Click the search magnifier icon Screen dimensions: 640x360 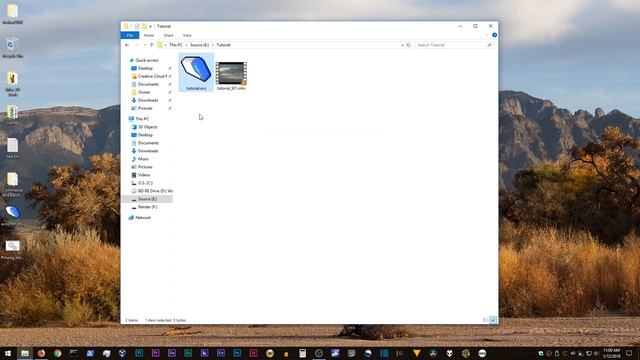pyautogui.click(x=489, y=45)
